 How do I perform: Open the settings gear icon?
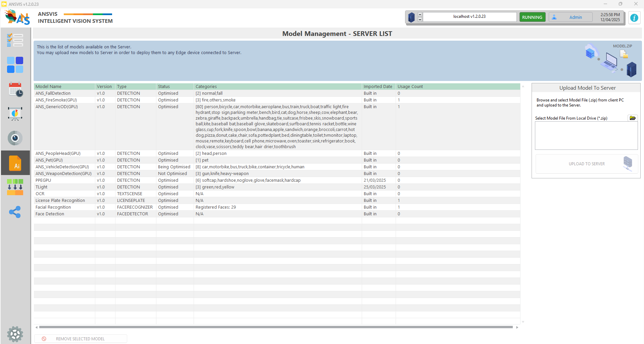(15, 334)
